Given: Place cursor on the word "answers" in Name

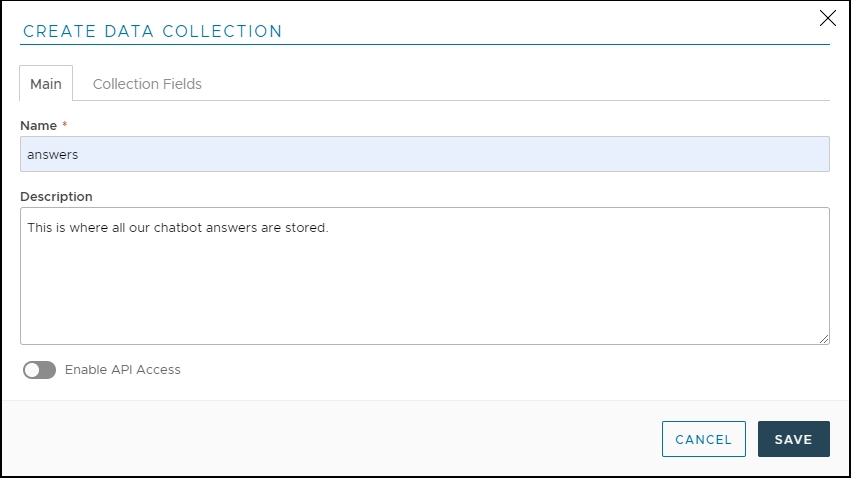Looking at the screenshot, I should pyautogui.click(x=53, y=155).
